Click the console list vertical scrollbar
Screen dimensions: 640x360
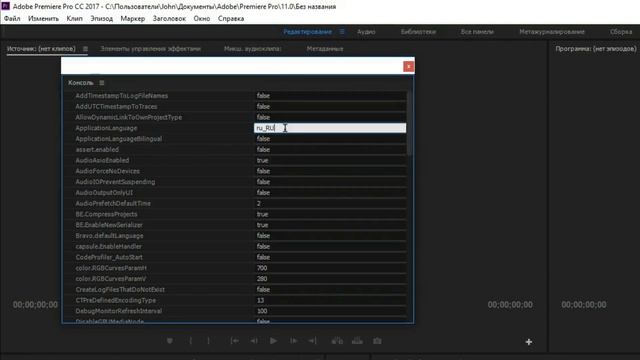(409, 124)
